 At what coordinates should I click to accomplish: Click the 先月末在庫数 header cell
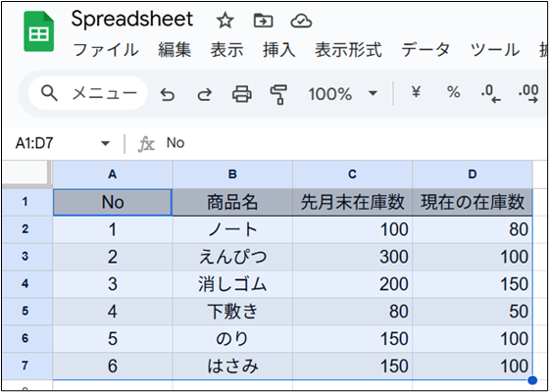coord(353,202)
